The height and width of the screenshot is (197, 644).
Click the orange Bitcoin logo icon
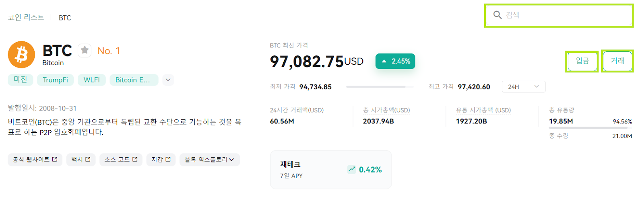click(21, 55)
